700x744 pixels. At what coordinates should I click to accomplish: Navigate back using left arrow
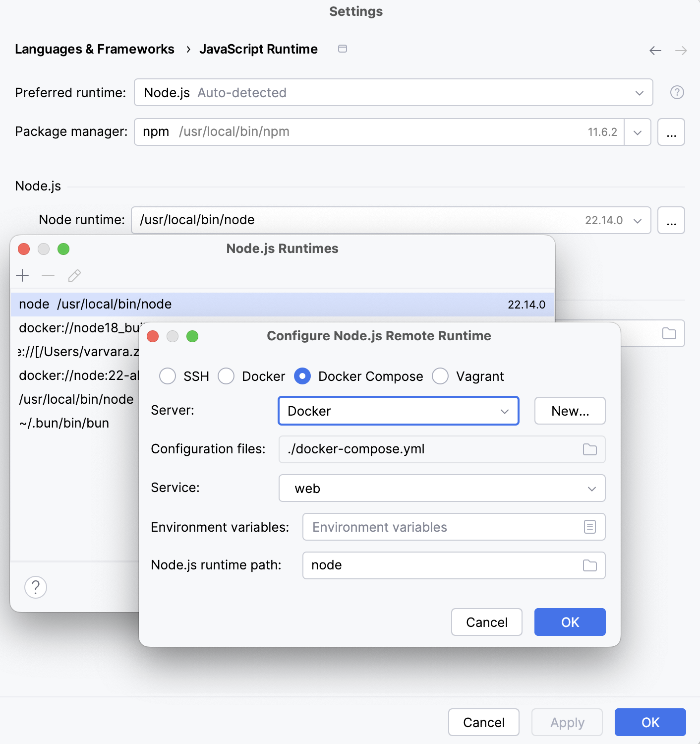pyautogui.click(x=655, y=50)
